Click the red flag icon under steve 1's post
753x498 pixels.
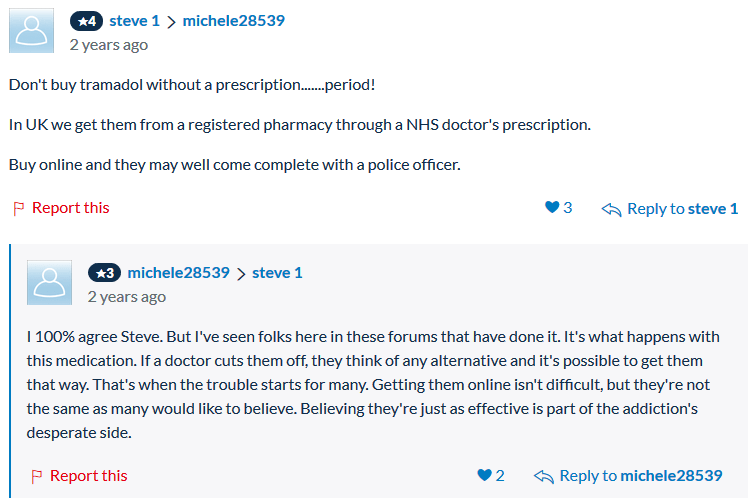(x=19, y=208)
